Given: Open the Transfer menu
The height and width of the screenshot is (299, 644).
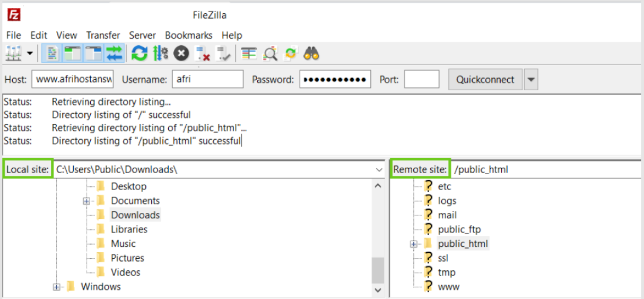Looking at the screenshot, I should pos(103,35).
